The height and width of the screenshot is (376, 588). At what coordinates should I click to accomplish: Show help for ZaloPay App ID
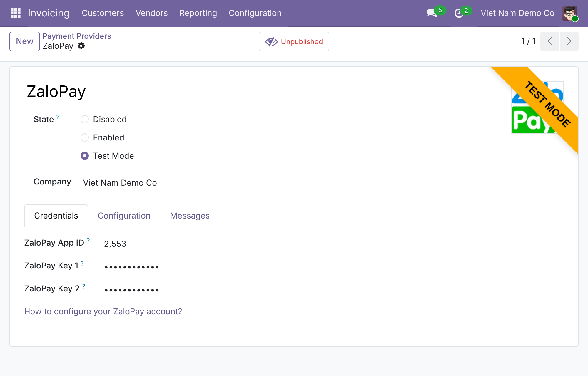88,240
